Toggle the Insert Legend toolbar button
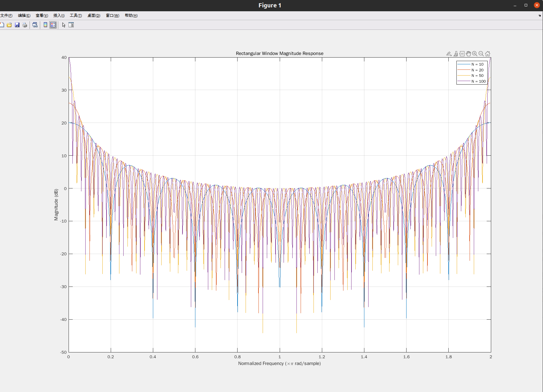Image resolution: width=543 pixels, height=392 pixels. 53,25
